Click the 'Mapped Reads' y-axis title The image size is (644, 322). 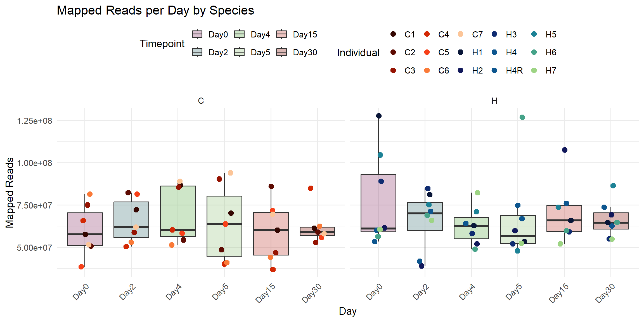click(10, 193)
